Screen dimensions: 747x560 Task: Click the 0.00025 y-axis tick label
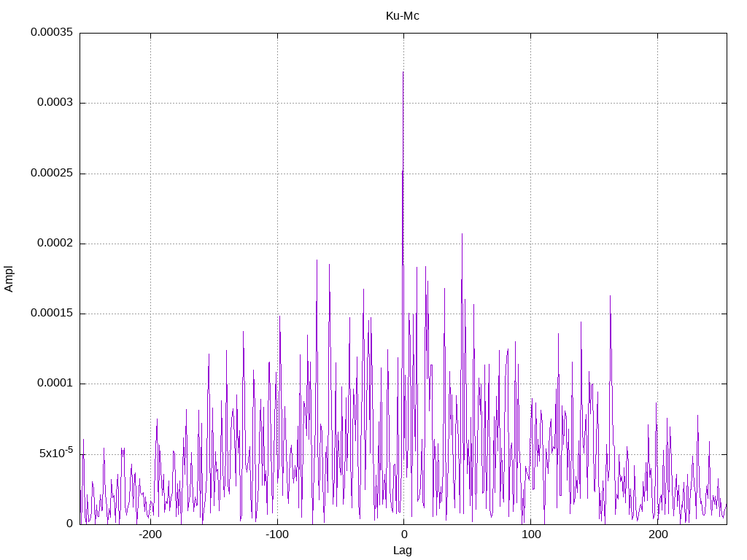[52, 173]
